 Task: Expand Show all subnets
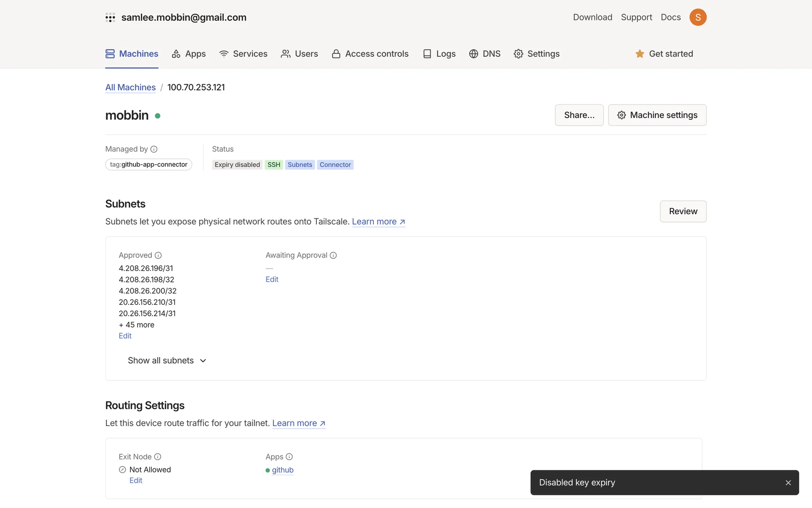pyautogui.click(x=167, y=361)
